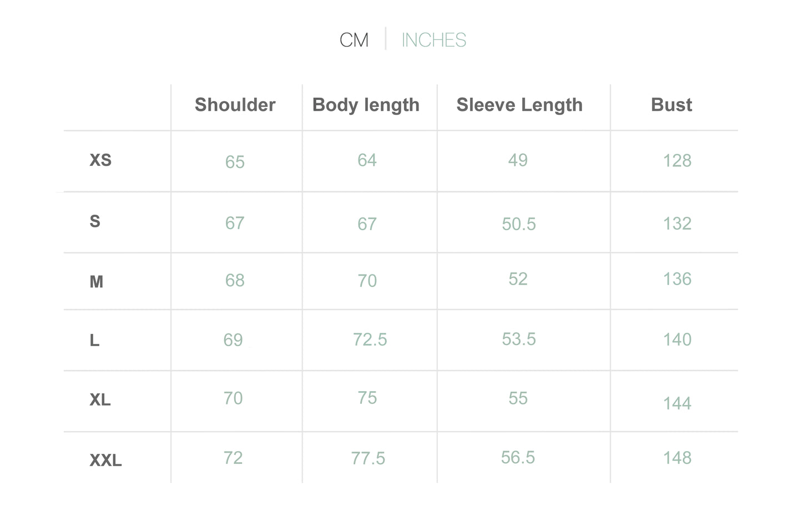Click the XS shoulder value 65
This screenshot has height=532, width=802.
[x=235, y=162]
